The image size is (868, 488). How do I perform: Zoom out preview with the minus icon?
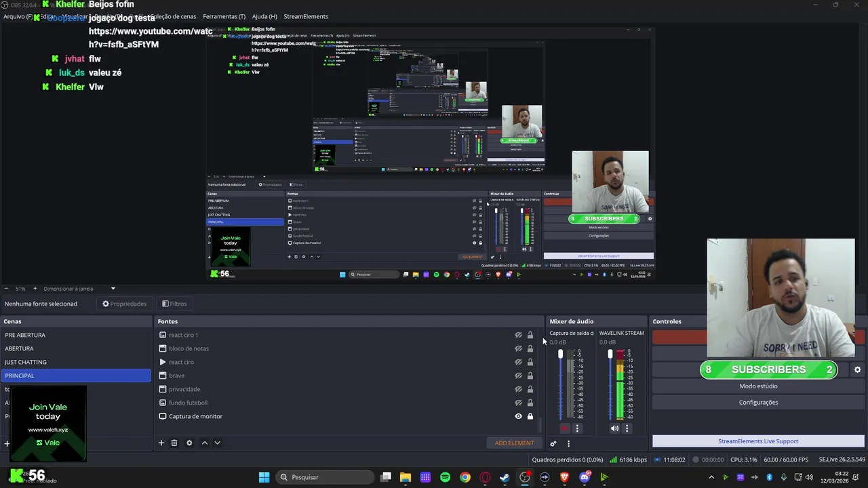point(6,289)
